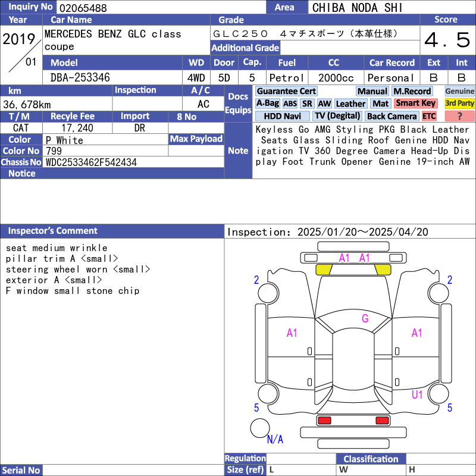Select the U1 damage marker on diagram
This screenshot has width=476, height=476.
(x=417, y=394)
